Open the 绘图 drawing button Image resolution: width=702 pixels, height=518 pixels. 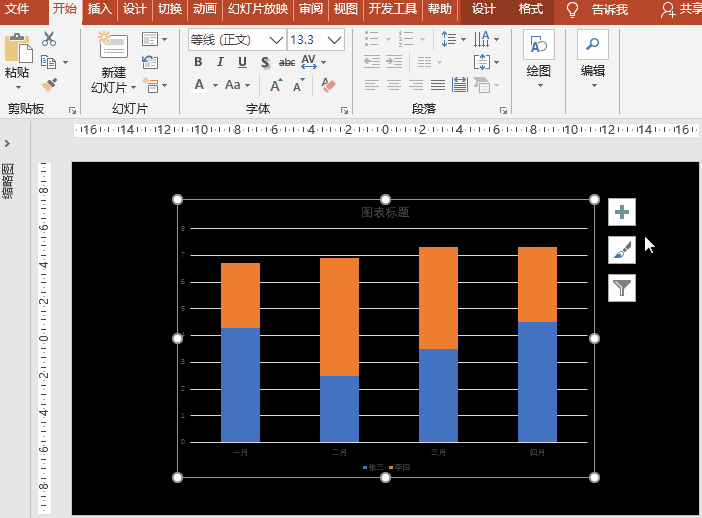point(539,59)
